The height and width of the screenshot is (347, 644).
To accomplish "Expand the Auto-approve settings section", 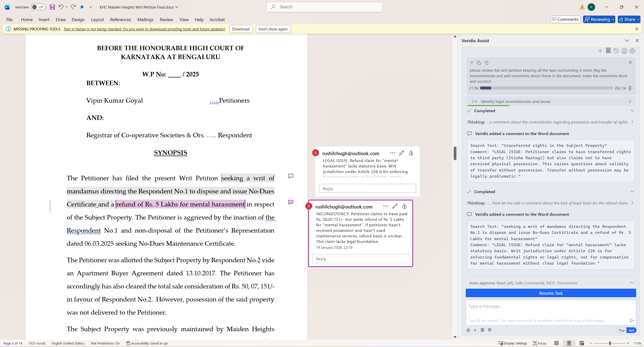I will pos(632,283).
